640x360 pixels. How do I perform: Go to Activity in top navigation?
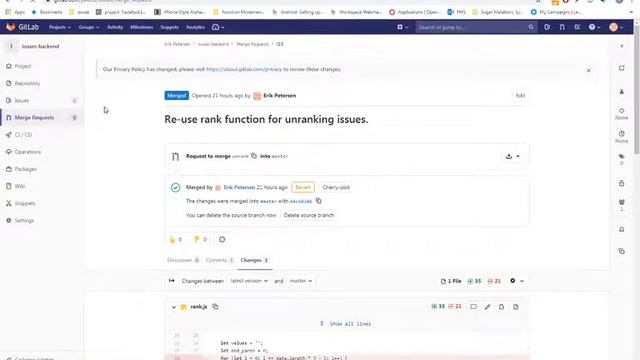tap(115, 27)
